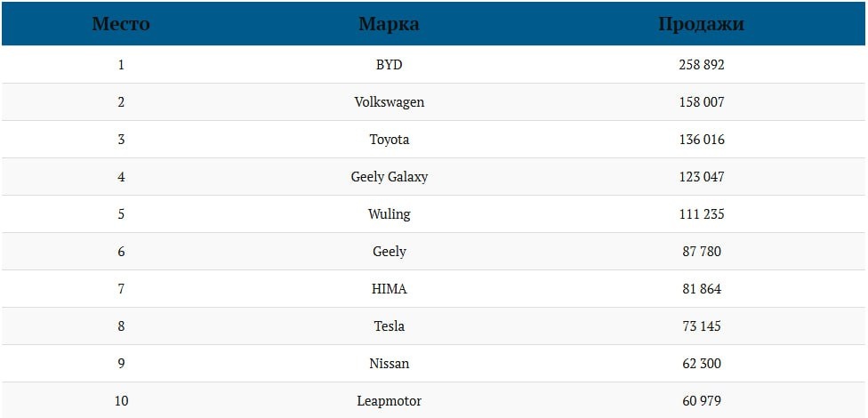Select the Volkswagen brand cell
Image resolution: width=868 pixels, height=418 pixels.
tap(390, 102)
